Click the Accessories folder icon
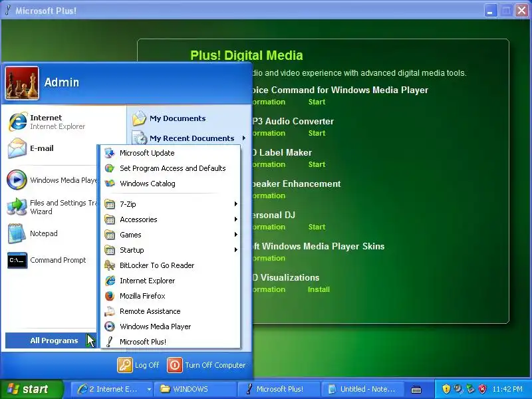 coord(110,219)
